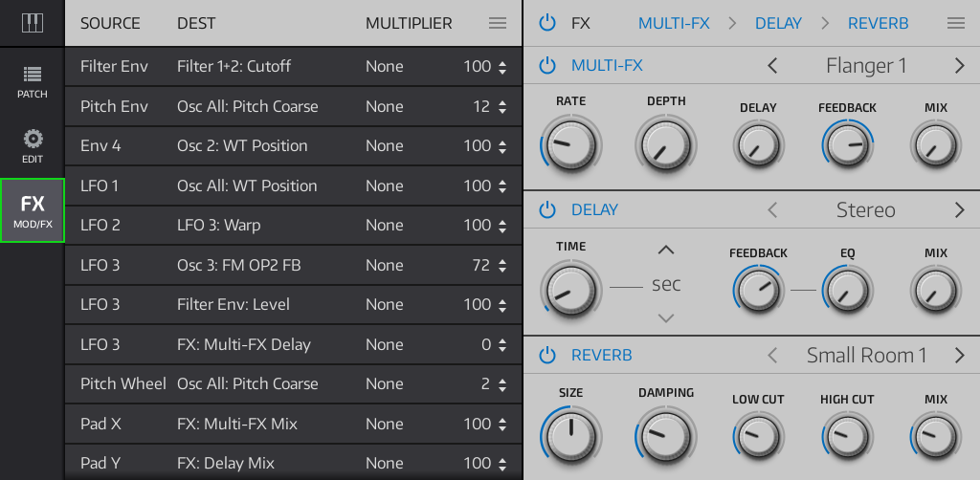This screenshot has height=480, width=980.
Task: Select the Pad Y source cell
Action: [100, 463]
